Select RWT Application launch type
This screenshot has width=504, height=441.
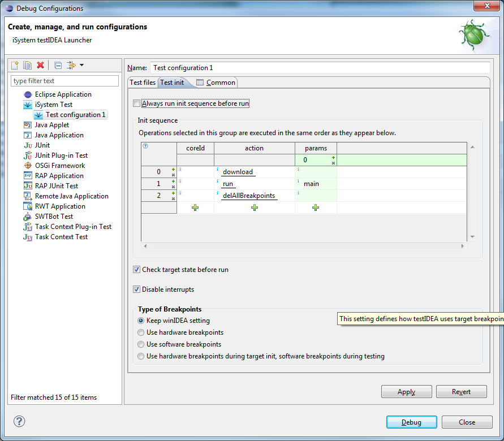(60, 206)
